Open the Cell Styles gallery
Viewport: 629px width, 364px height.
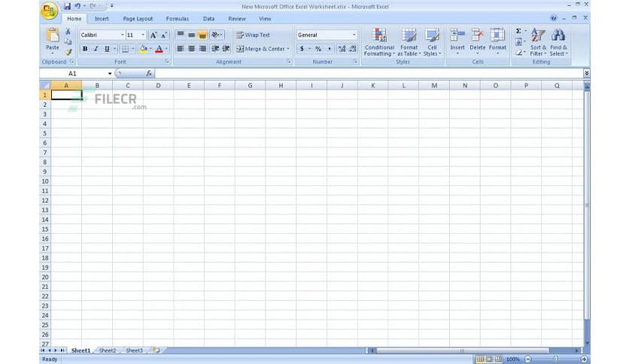[x=432, y=42]
